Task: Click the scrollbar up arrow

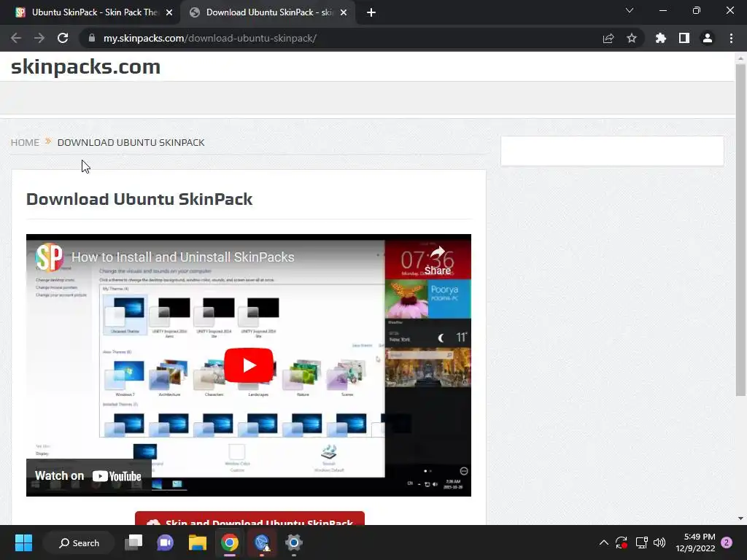Action: tap(740, 58)
